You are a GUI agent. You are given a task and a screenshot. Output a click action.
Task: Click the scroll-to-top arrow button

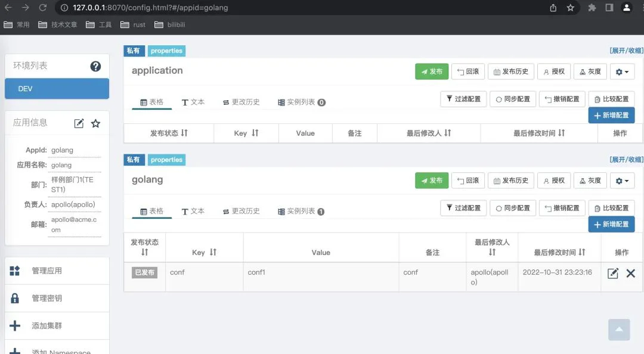tap(619, 330)
